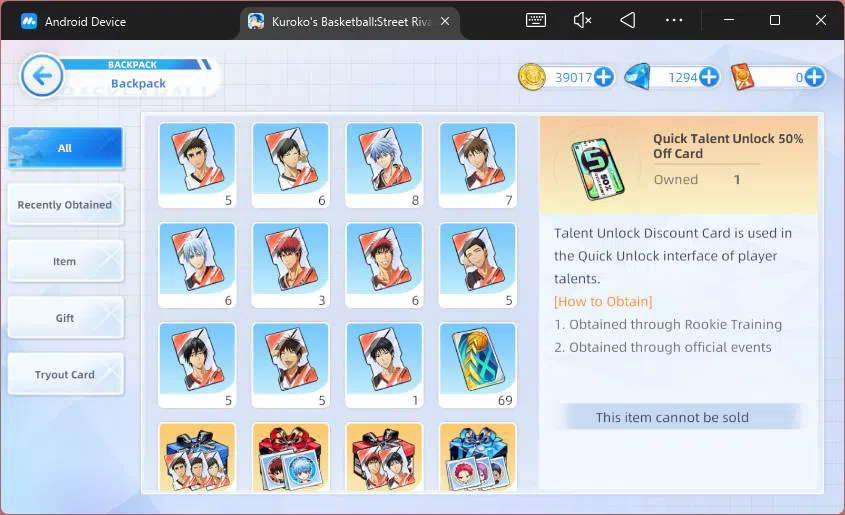This screenshot has height=515, width=845.
Task: Add more red tickets with plus icon
Action: [814, 77]
